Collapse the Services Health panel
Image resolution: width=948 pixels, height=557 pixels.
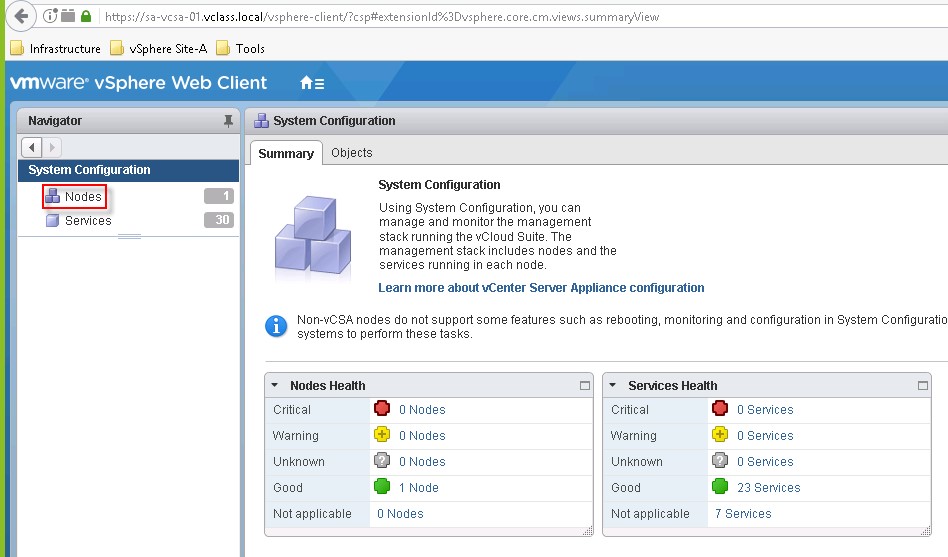(612, 385)
